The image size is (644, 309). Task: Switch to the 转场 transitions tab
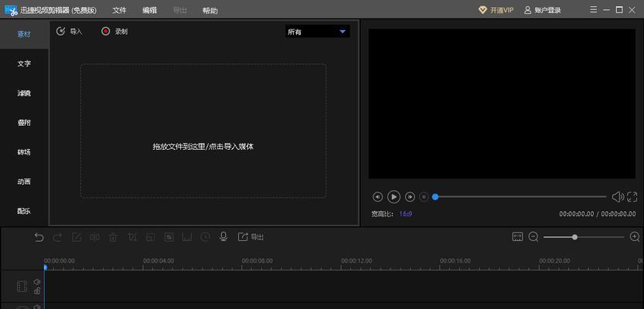24,152
